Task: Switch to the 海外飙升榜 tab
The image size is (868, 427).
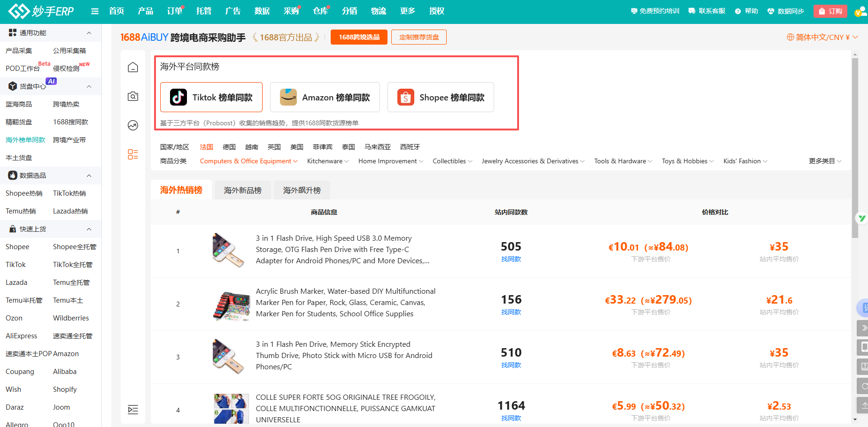Action: click(x=302, y=190)
